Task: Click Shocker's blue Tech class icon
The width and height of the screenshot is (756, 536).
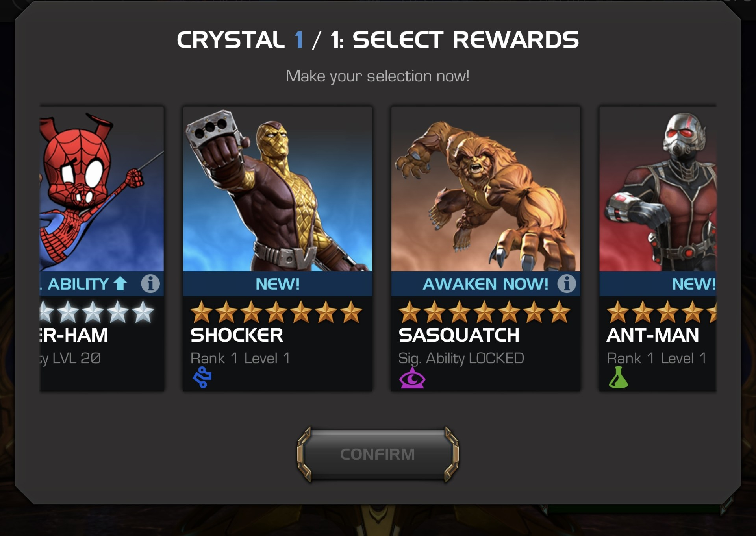Action: coord(202,377)
